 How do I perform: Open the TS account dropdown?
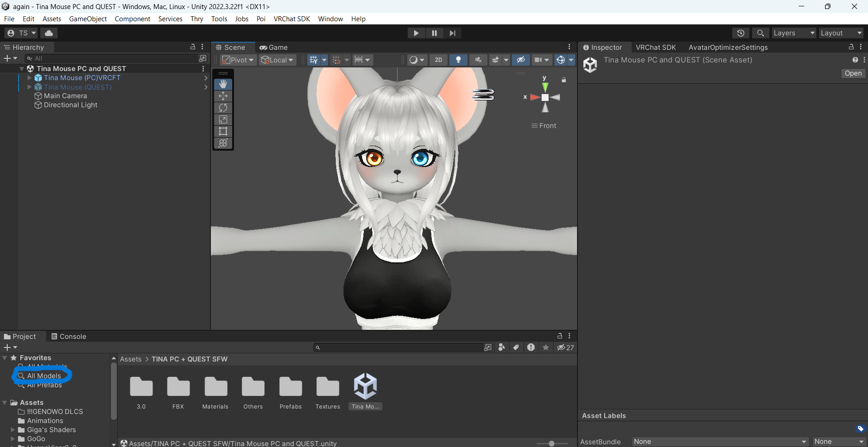coord(21,33)
